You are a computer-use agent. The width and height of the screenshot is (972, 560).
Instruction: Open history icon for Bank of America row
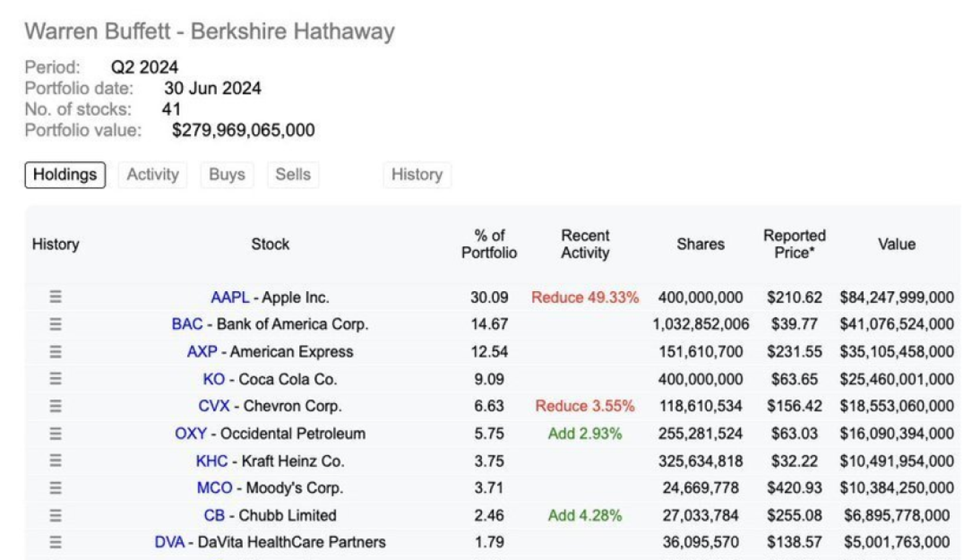[x=55, y=324]
